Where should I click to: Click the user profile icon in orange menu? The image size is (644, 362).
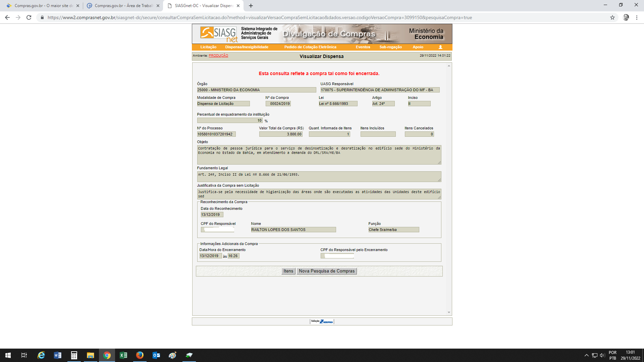440,47
